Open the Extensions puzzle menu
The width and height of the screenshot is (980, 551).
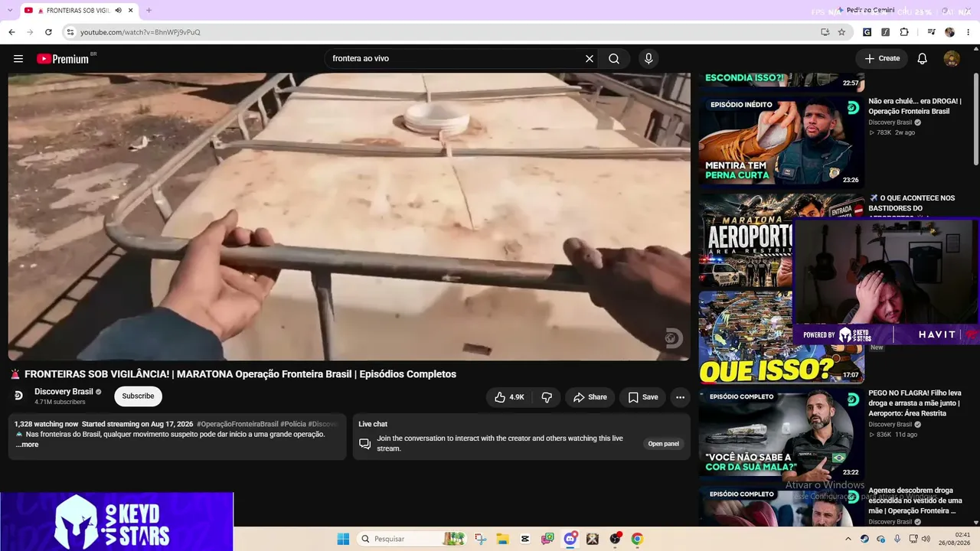pos(904,32)
